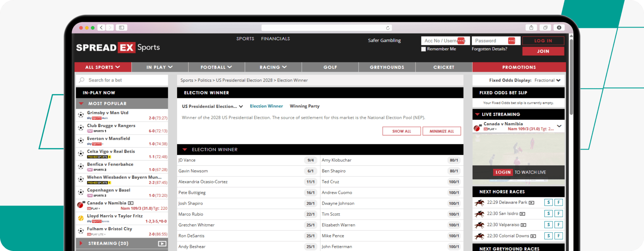Viewport: 644px width, 251px height.
Task: Click the Join button
Action: [543, 51]
